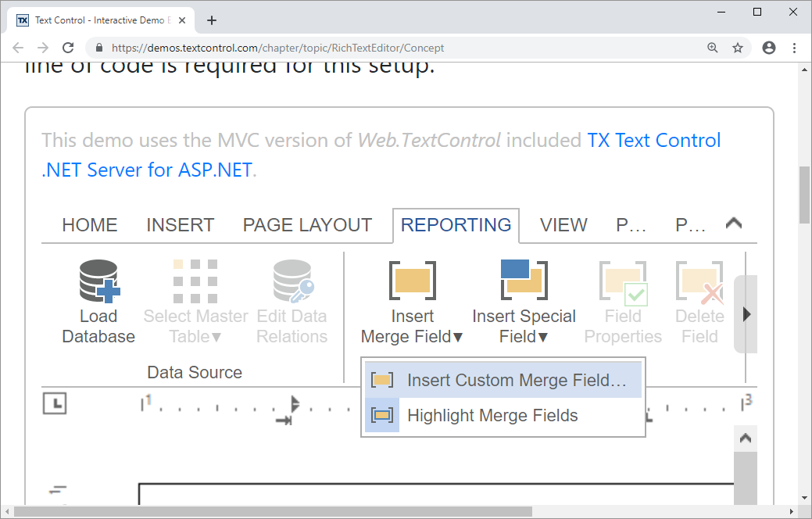Click the browser profile avatar icon
This screenshot has width=812, height=519.
(x=768, y=48)
